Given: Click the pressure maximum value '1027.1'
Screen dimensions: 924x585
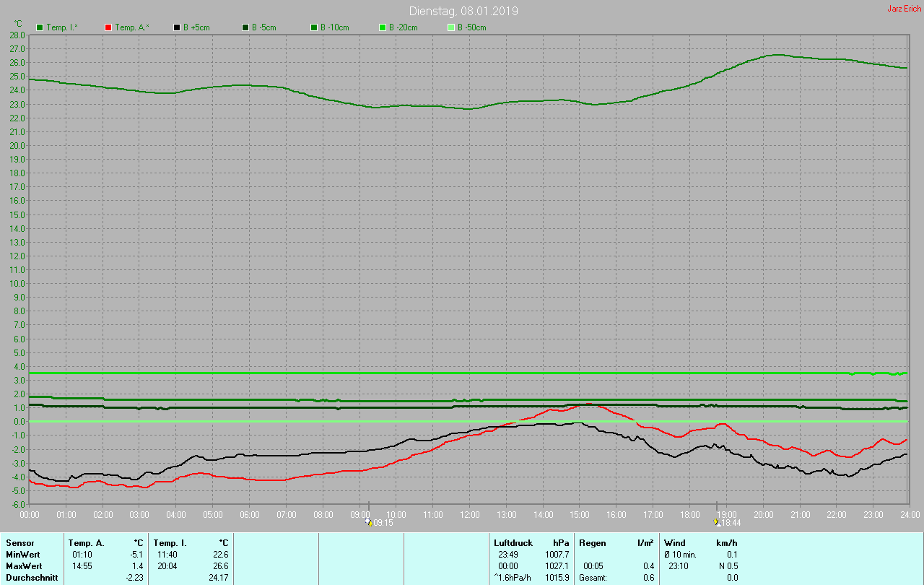Looking at the screenshot, I should click(557, 565).
